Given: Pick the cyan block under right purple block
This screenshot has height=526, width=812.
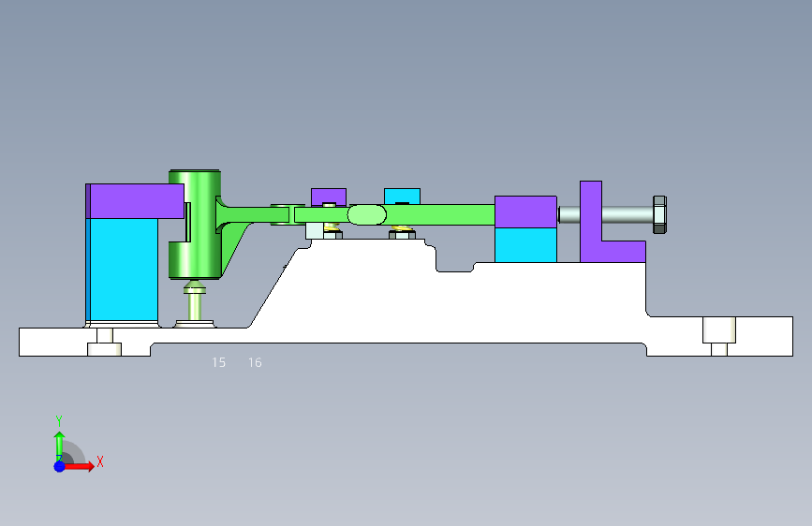Looking at the screenshot, I should pos(525,245).
